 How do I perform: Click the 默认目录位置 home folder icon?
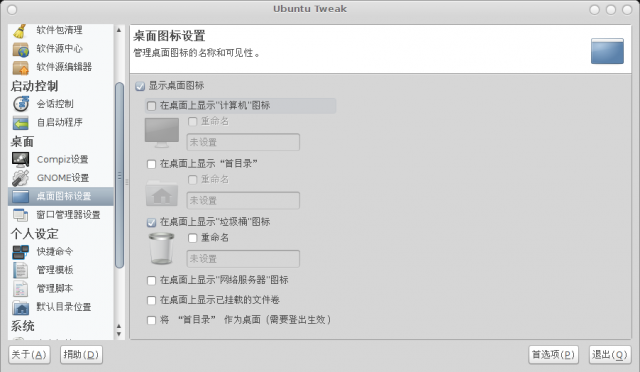[x=20, y=307]
